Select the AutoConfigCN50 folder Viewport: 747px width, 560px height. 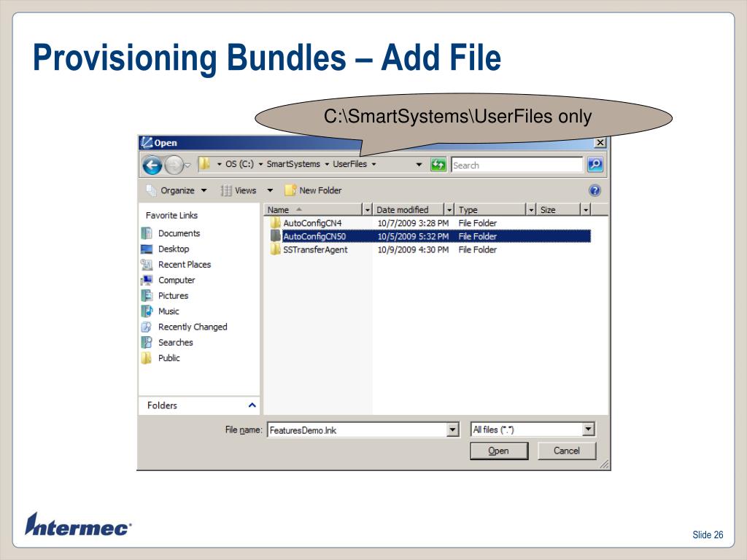314,236
